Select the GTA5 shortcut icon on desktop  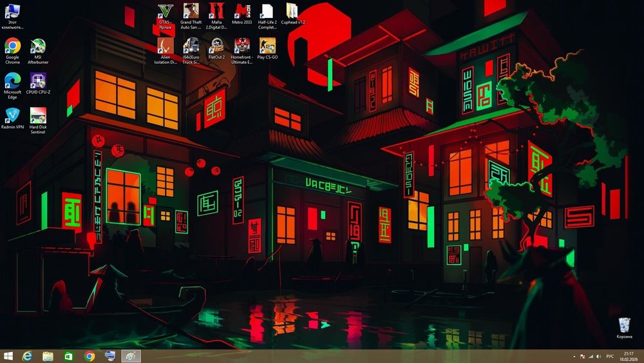click(x=165, y=16)
